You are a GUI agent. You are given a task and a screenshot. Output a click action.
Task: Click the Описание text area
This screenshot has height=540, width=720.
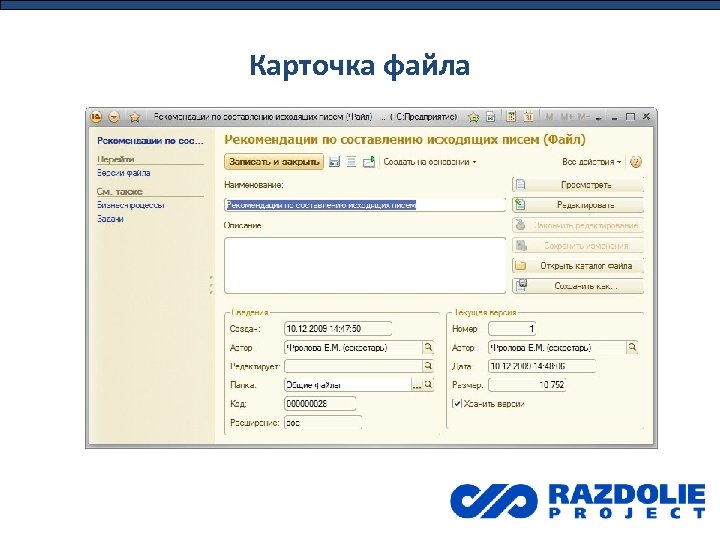coord(365,265)
